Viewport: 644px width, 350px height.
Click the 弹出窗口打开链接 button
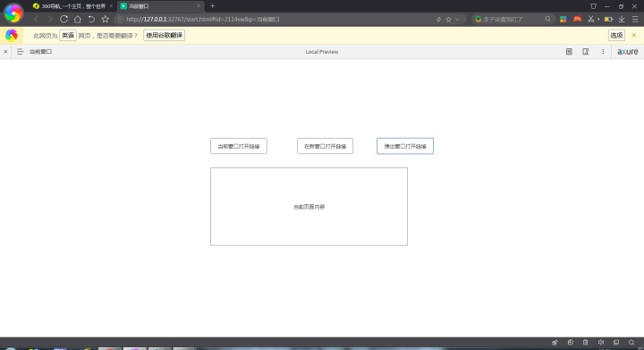405,146
